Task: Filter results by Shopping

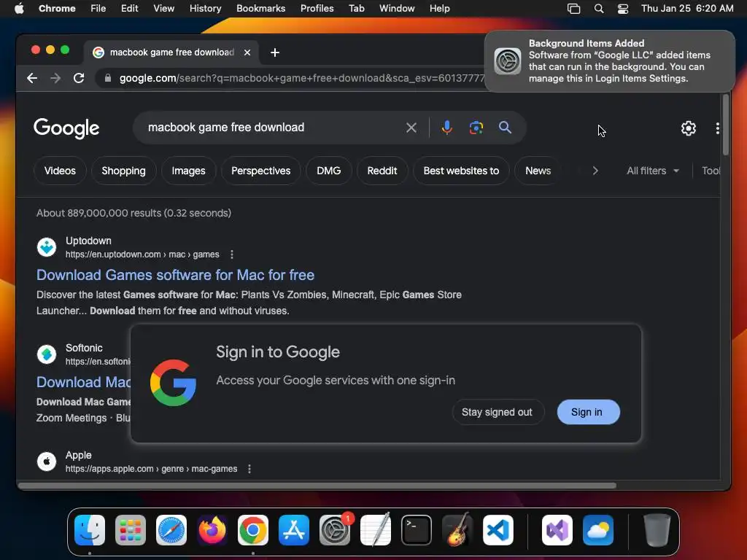Action: 123,171
